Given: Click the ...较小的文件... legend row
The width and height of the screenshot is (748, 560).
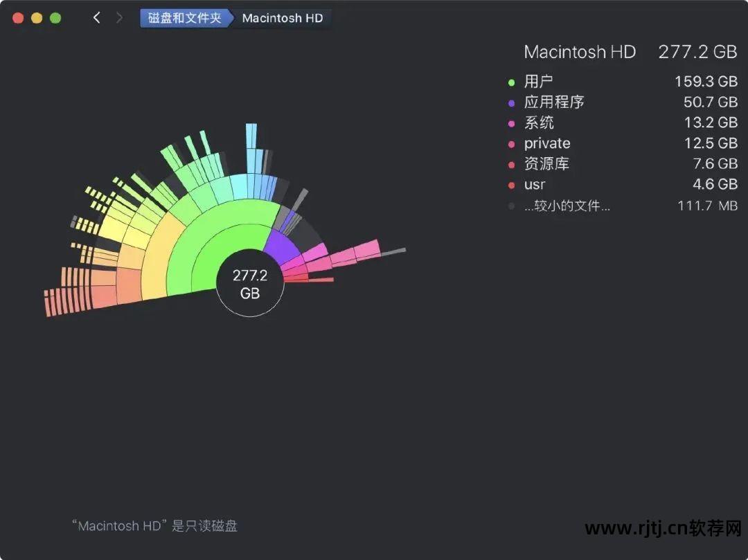Looking at the screenshot, I should coord(567,206).
